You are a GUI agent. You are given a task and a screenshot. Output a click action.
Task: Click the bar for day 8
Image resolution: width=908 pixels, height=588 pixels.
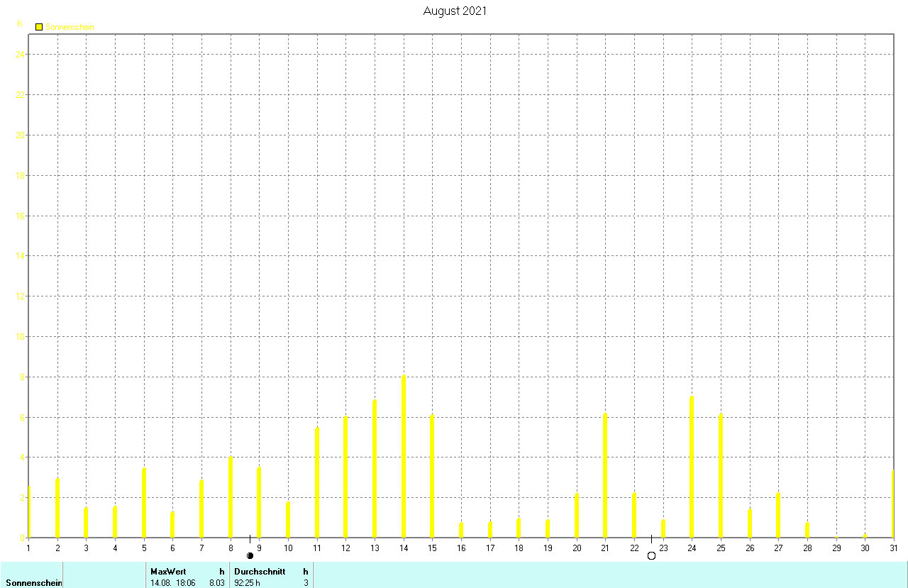[x=231, y=497]
